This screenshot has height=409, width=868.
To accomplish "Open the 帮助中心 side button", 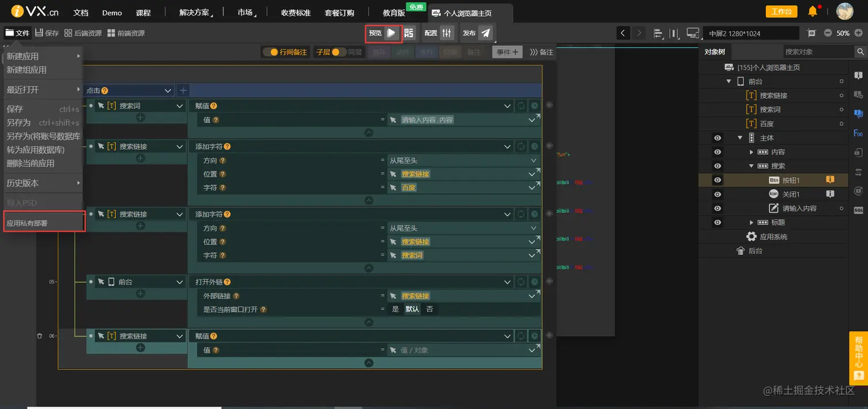I will pos(858,358).
